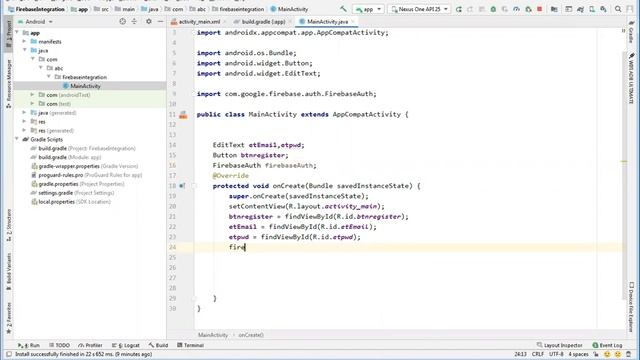
Task: Toggle the Gradle right-side tool window
Action: (631, 32)
